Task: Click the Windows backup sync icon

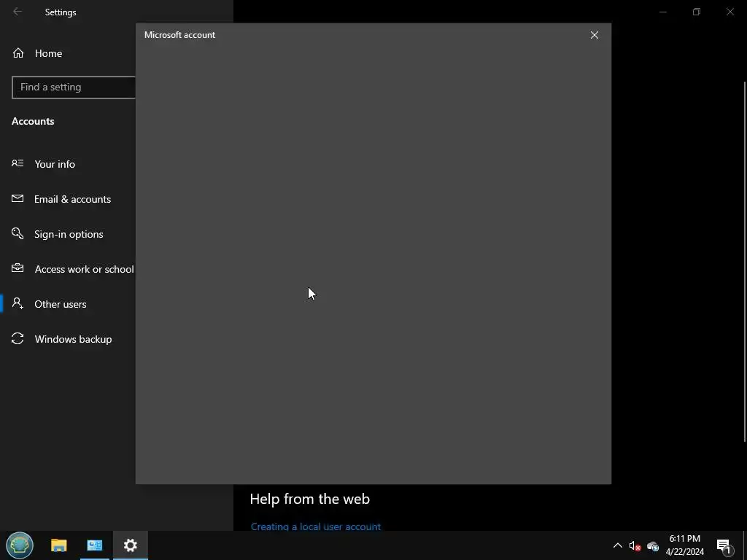Action: (18, 338)
